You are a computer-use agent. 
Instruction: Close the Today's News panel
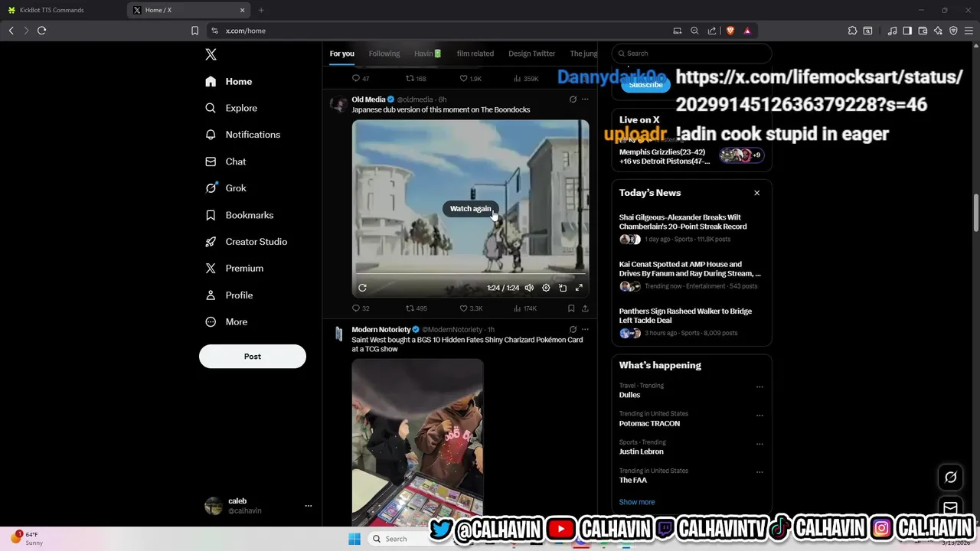point(756,193)
